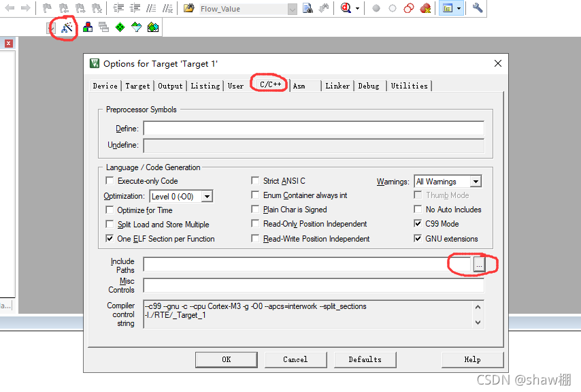Open the Optimization Level 0 dropdown
This screenshot has width=581, height=392.
pyautogui.click(x=207, y=196)
